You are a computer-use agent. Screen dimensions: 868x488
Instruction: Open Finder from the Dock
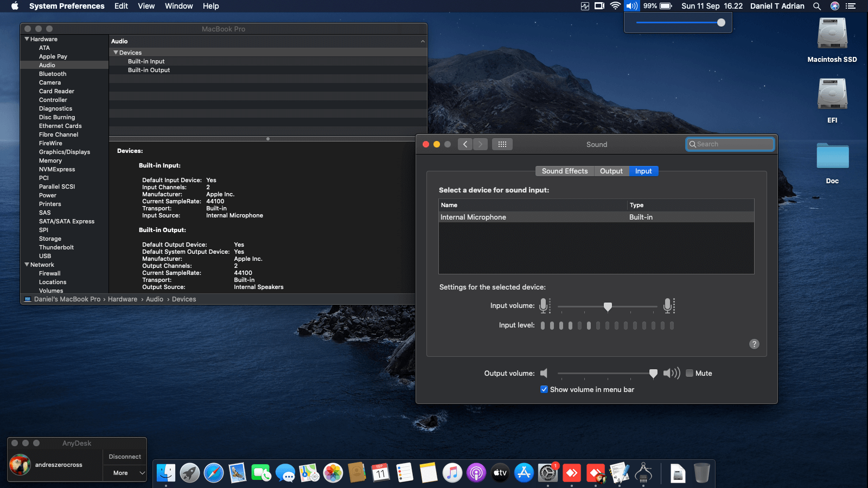[166, 473]
